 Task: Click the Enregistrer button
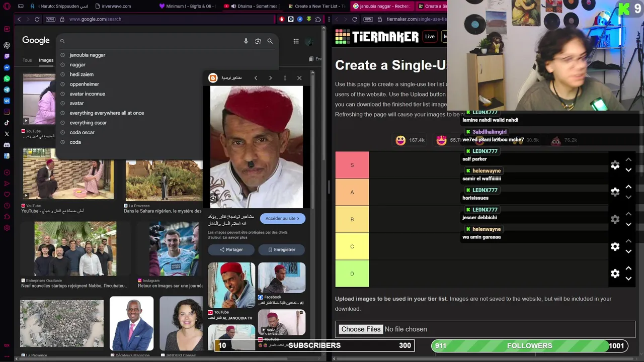[282, 249]
